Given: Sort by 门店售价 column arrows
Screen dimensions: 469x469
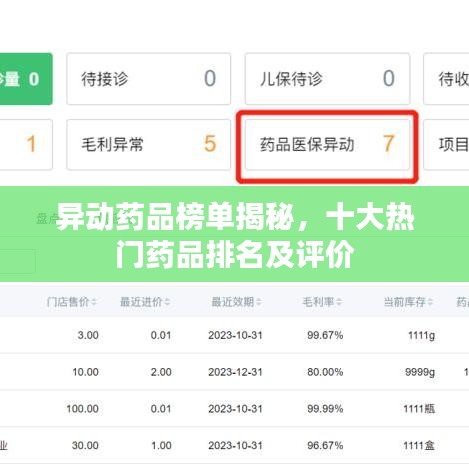Looking at the screenshot, I should [94, 302].
